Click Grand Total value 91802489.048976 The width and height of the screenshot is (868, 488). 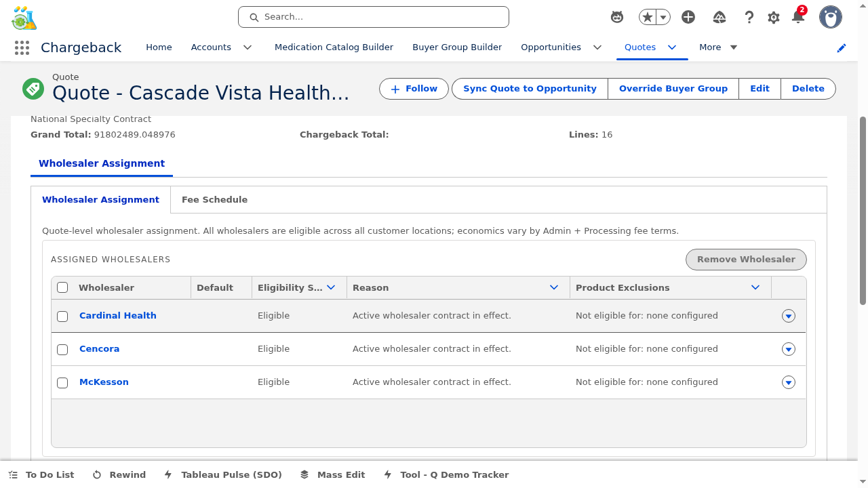(135, 135)
